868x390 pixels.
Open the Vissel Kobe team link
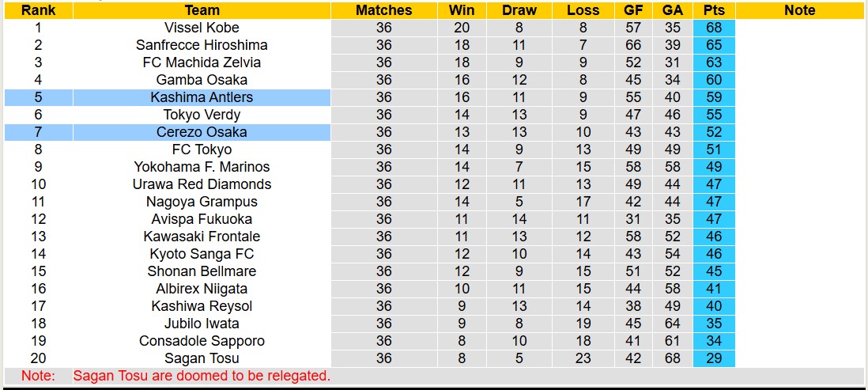pyautogui.click(x=202, y=28)
